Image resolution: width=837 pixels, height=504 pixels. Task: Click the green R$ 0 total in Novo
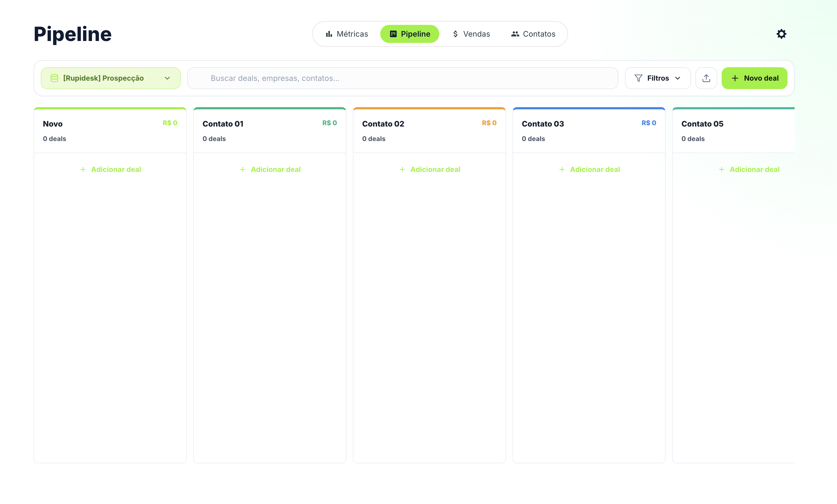pyautogui.click(x=170, y=123)
